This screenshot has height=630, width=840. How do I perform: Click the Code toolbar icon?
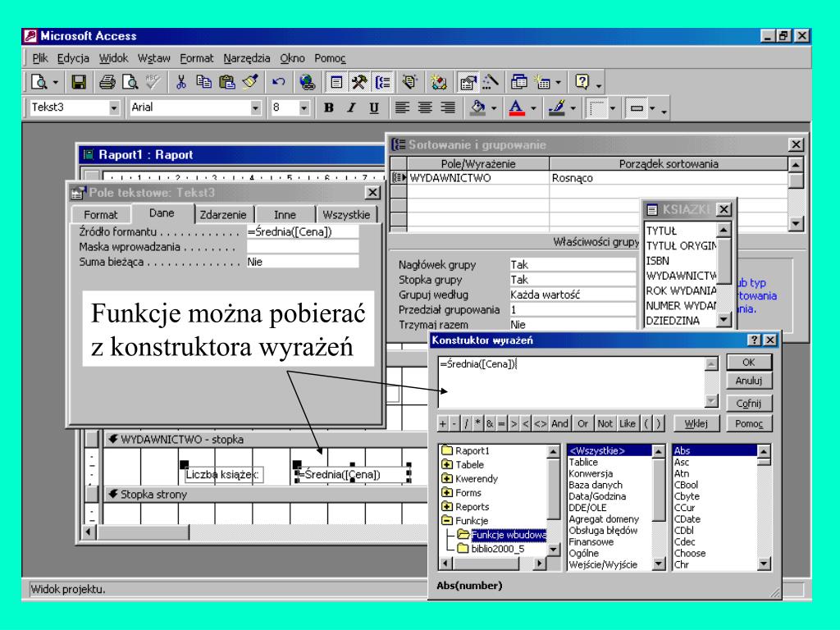439,82
